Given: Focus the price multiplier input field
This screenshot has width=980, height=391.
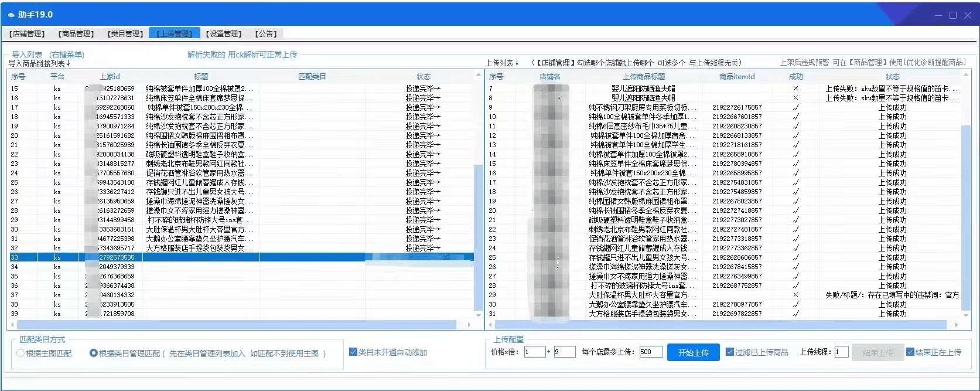Looking at the screenshot, I should (534, 352).
